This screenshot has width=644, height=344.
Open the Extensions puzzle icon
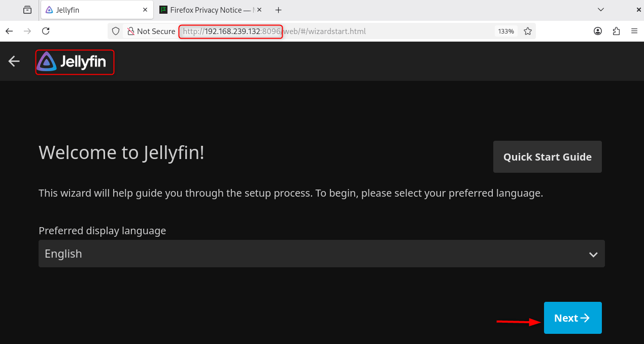click(616, 31)
